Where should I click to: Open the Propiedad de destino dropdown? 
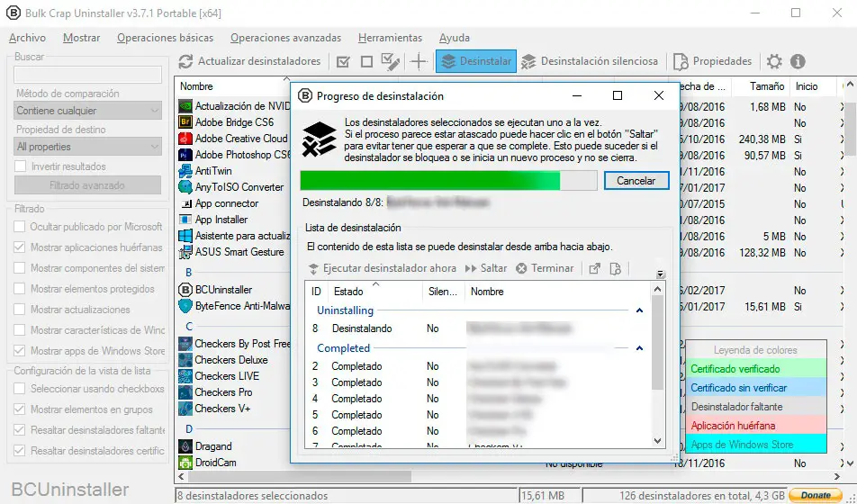point(88,147)
